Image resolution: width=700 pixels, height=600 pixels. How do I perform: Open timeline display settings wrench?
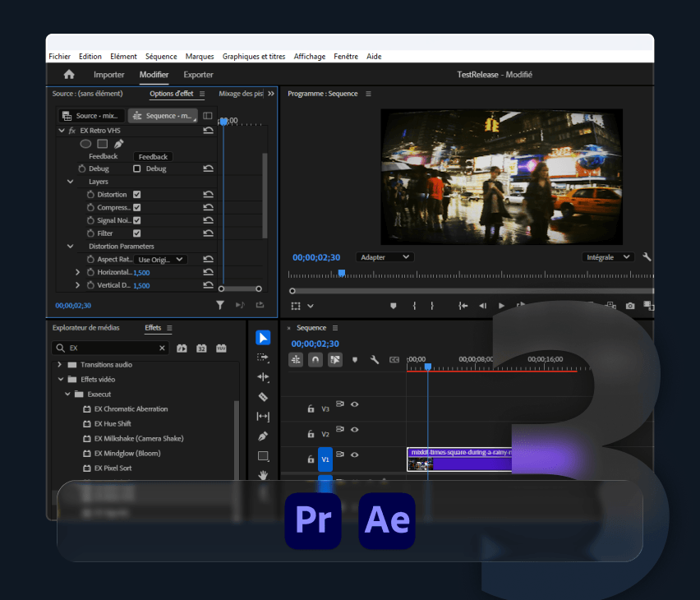[375, 360]
